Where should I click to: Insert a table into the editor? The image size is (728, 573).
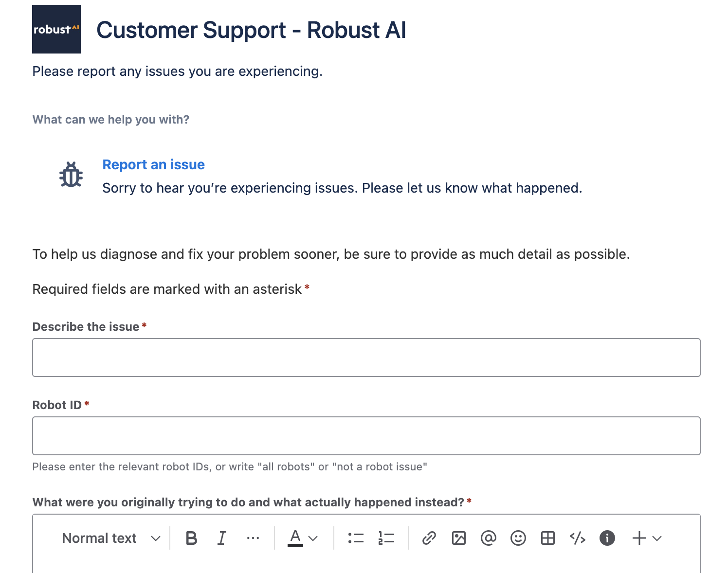548,538
